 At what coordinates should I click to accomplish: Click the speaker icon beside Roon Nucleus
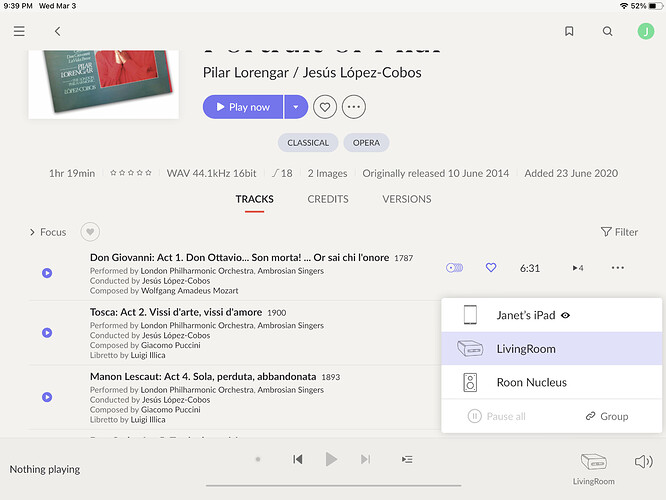pyautogui.click(x=470, y=382)
